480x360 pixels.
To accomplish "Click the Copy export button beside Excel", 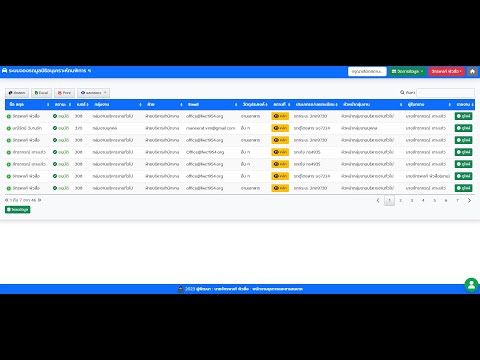I will click(x=17, y=93).
